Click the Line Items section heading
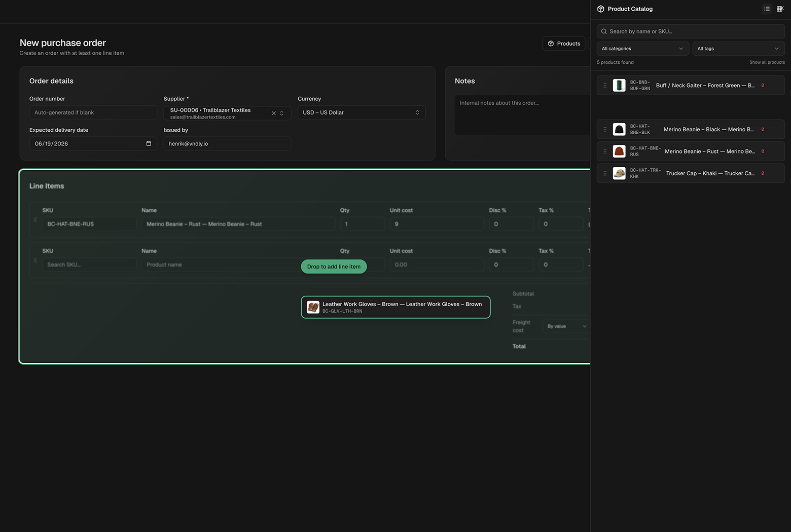The image size is (791, 532). (47, 186)
